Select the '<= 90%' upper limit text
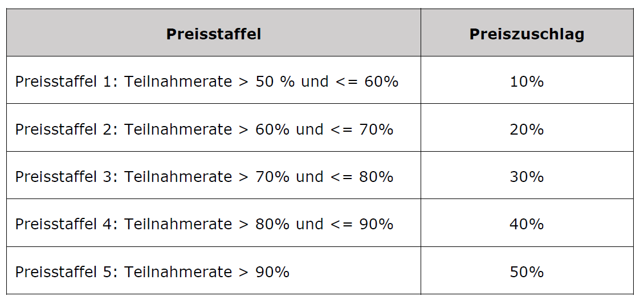The height and width of the screenshot is (304, 644). (361, 224)
